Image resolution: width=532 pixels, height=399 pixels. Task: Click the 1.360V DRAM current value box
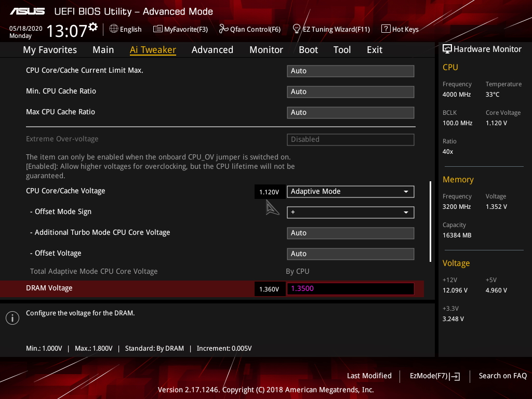(x=270, y=289)
